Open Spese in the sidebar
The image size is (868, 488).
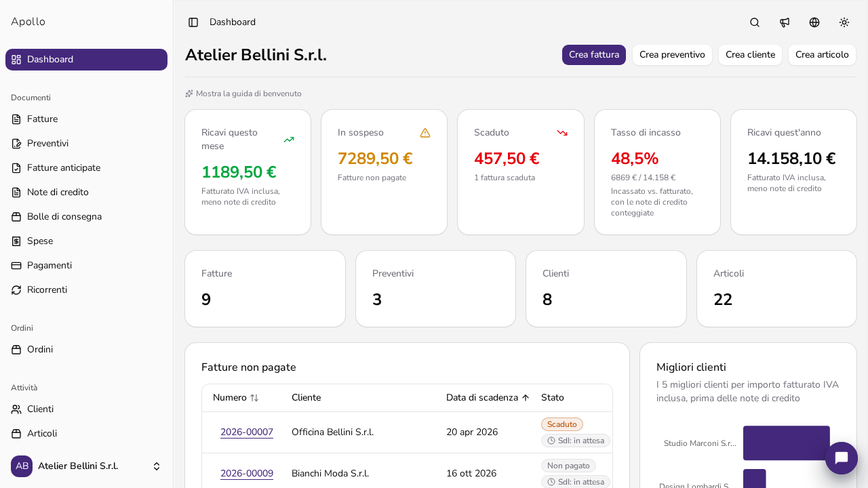click(86, 241)
